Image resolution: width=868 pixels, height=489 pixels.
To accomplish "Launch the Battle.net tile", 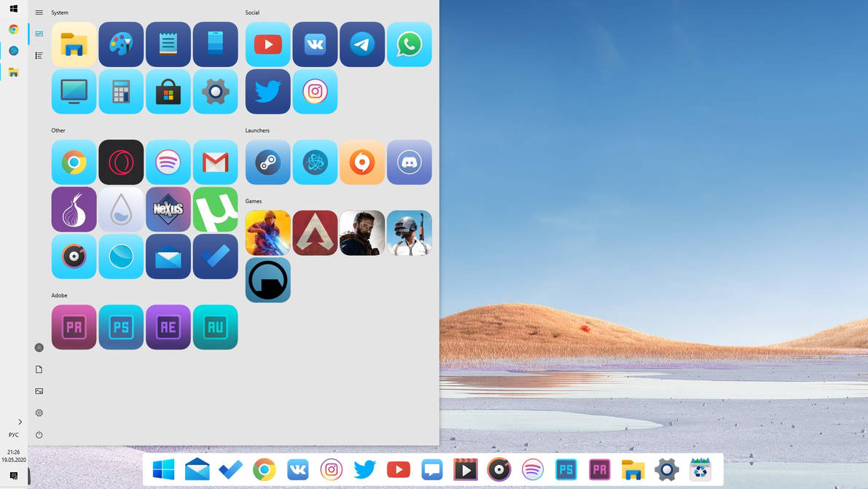I will pyautogui.click(x=315, y=163).
